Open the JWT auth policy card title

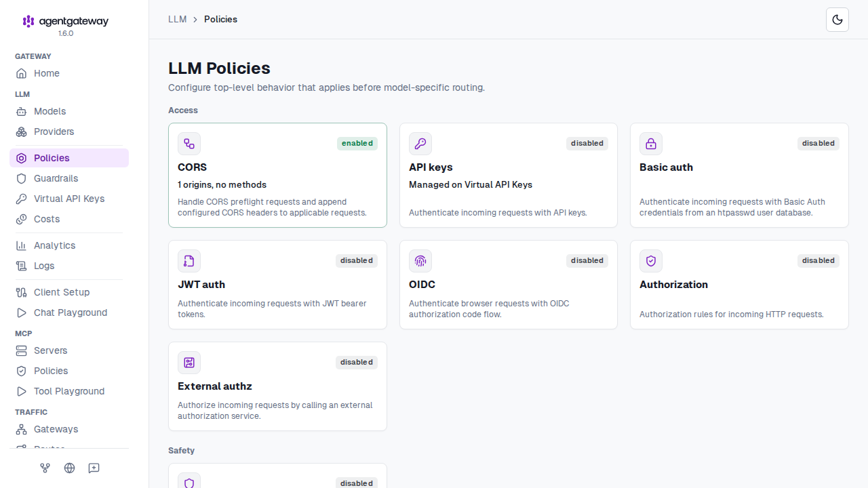[201, 285]
